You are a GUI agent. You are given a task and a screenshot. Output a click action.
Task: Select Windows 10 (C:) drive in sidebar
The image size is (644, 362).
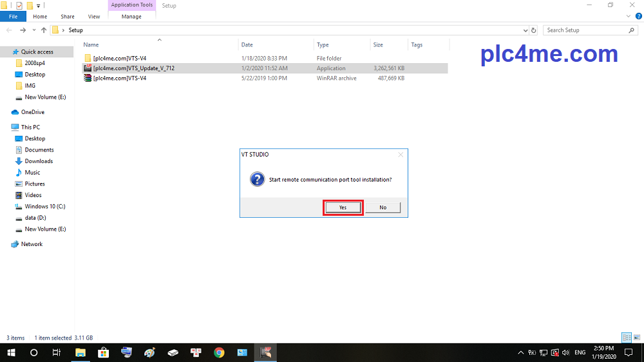coord(45,207)
